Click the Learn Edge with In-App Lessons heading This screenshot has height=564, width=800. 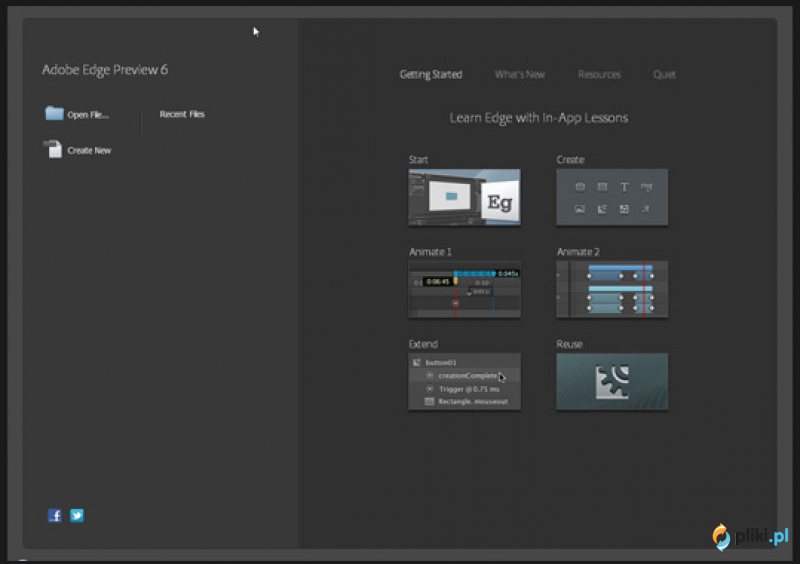(x=539, y=118)
